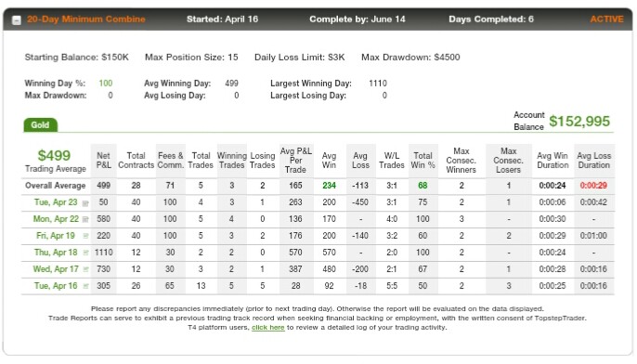
Task: Click the ACTIVE status label
Action: [606, 19]
